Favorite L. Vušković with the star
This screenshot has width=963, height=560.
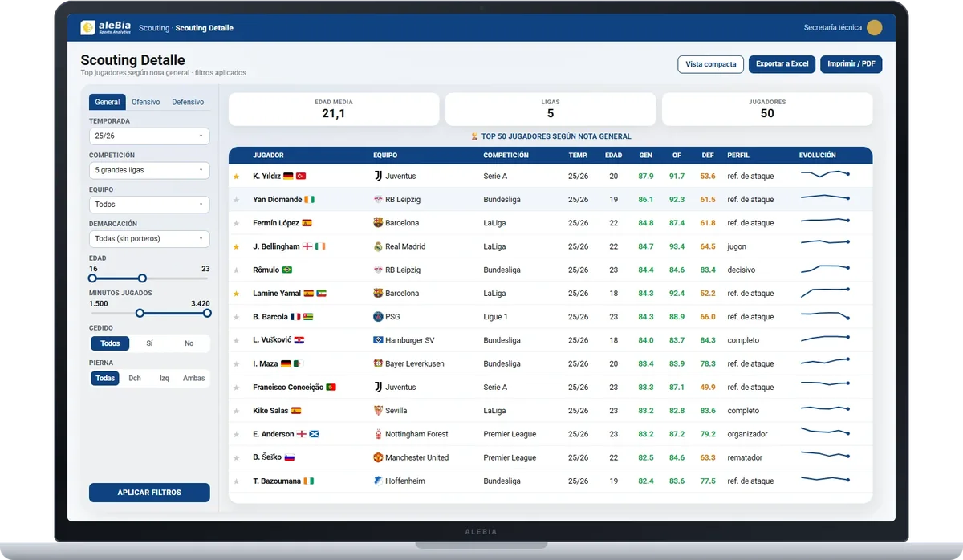tap(236, 340)
